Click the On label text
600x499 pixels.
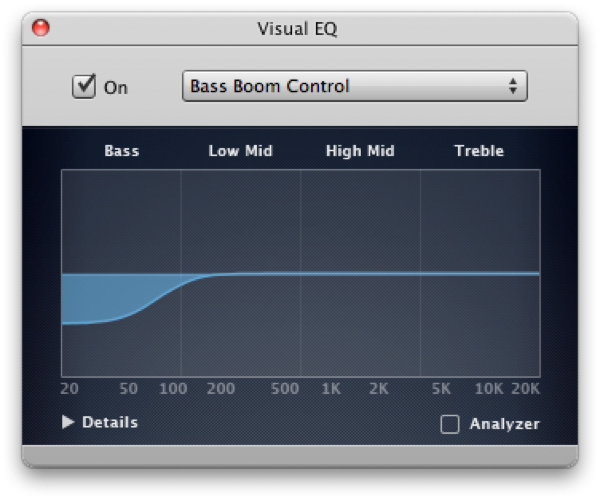116,88
